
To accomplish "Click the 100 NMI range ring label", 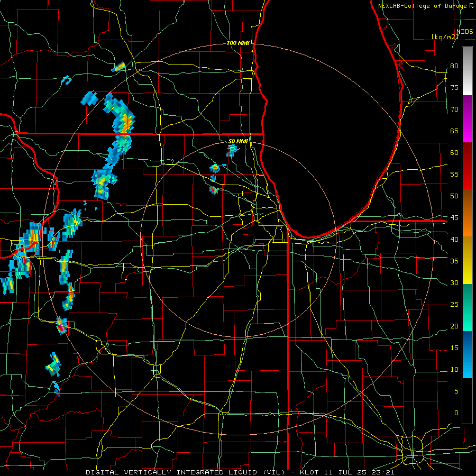I will point(238,43).
